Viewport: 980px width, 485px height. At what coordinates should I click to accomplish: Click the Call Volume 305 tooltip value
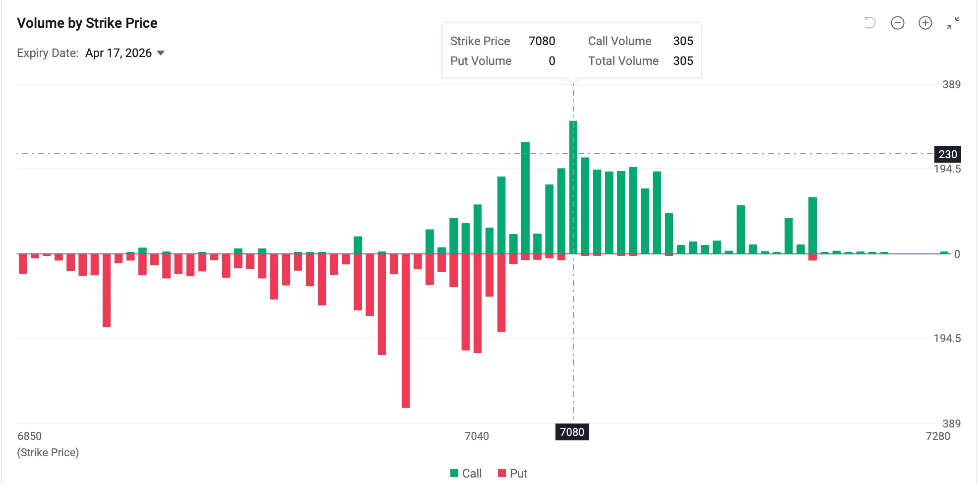[x=683, y=41]
